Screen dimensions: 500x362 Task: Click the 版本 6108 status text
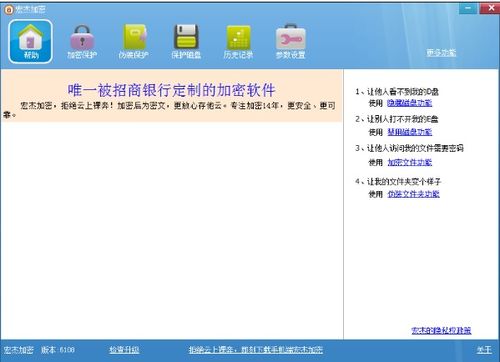click(58, 350)
